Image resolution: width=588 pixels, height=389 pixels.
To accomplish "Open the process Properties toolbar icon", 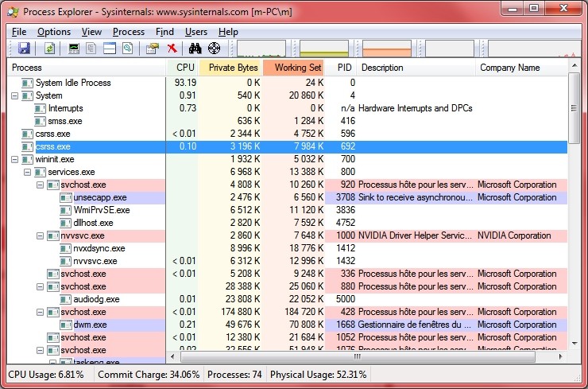I will pos(153,48).
